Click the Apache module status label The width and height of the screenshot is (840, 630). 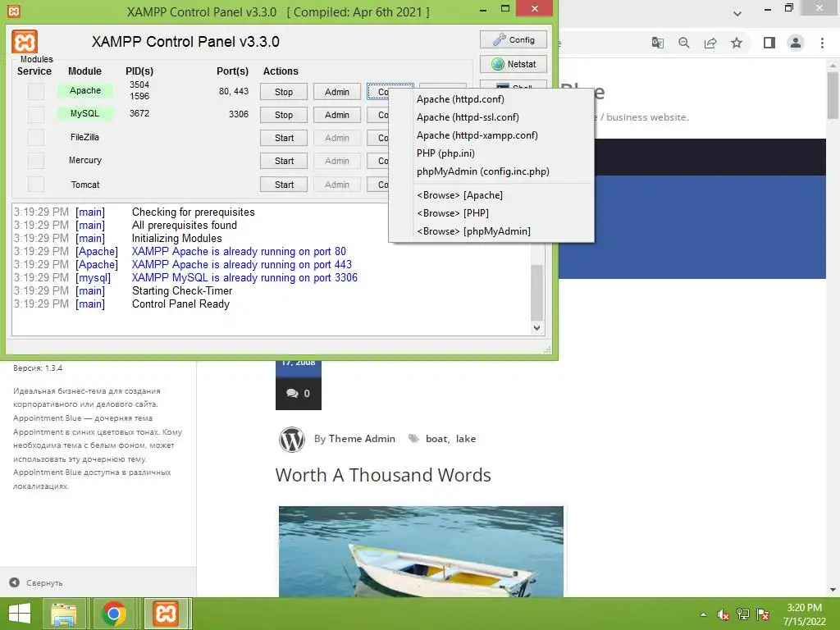[85, 90]
